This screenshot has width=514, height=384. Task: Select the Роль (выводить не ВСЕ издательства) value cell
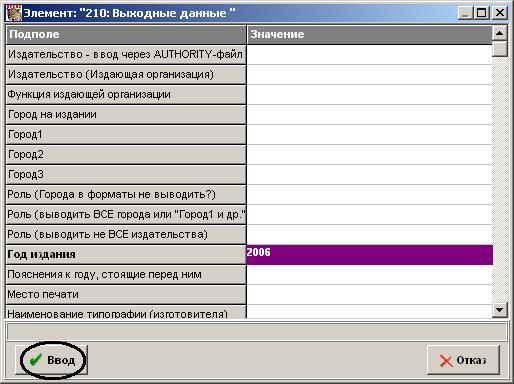tap(369, 235)
